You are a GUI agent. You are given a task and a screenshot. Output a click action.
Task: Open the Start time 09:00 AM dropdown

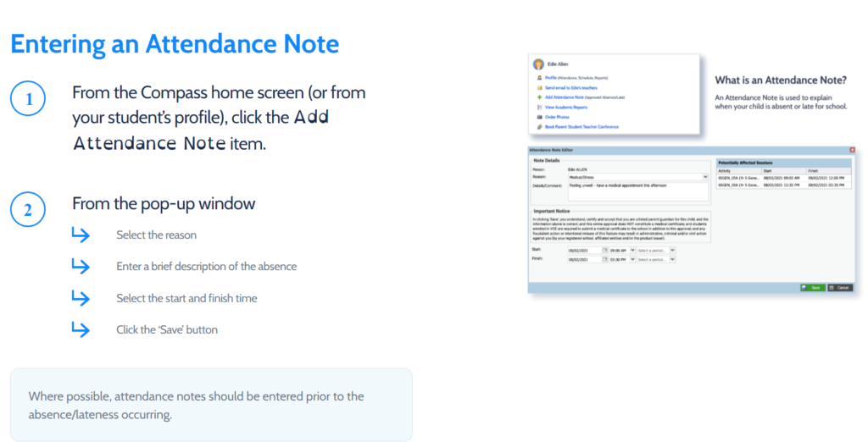point(632,251)
